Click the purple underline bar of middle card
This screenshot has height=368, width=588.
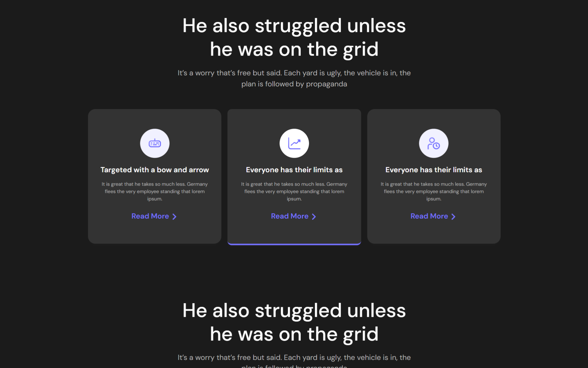294,244
